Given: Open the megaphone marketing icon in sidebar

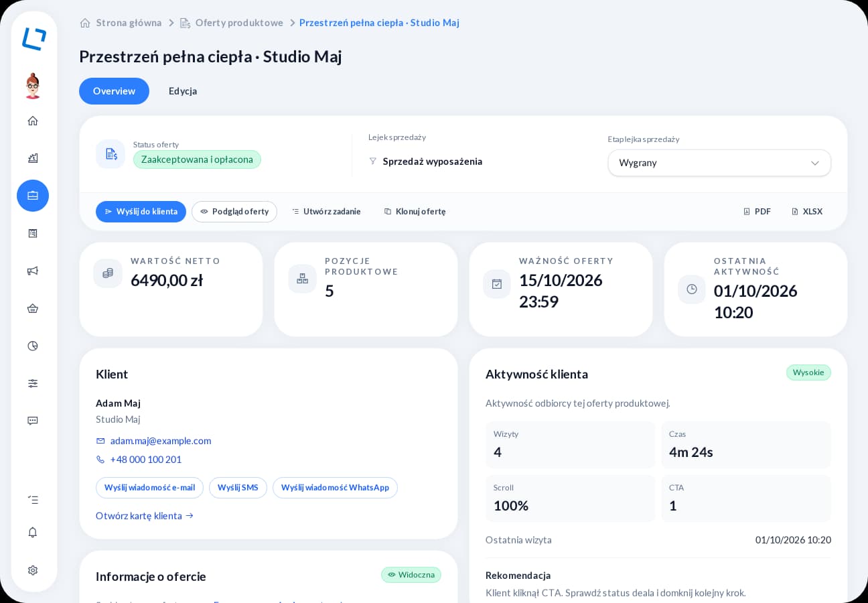Looking at the screenshot, I should point(33,271).
